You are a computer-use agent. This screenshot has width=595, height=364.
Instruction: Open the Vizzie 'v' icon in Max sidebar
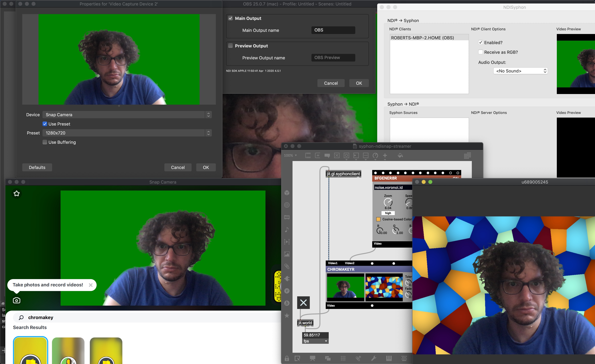click(x=287, y=291)
